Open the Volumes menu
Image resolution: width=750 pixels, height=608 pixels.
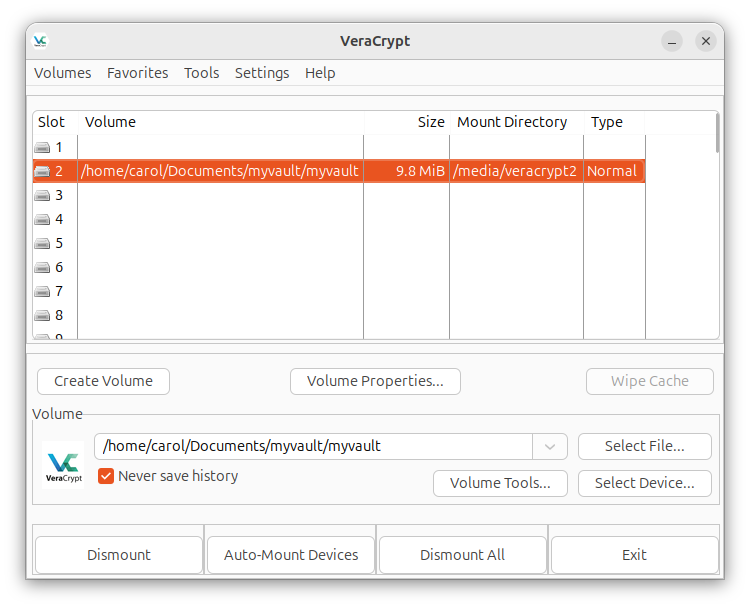[63, 73]
